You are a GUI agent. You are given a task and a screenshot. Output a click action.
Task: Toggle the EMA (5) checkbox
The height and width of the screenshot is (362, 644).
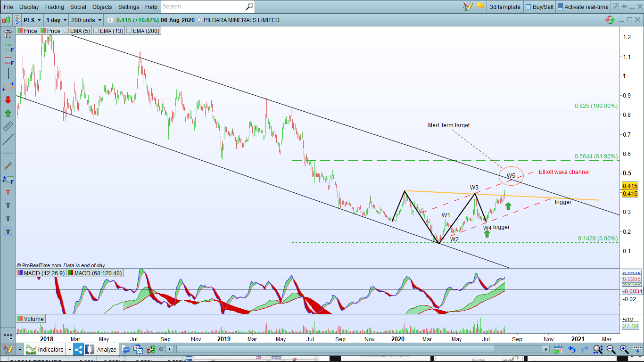(66, 31)
